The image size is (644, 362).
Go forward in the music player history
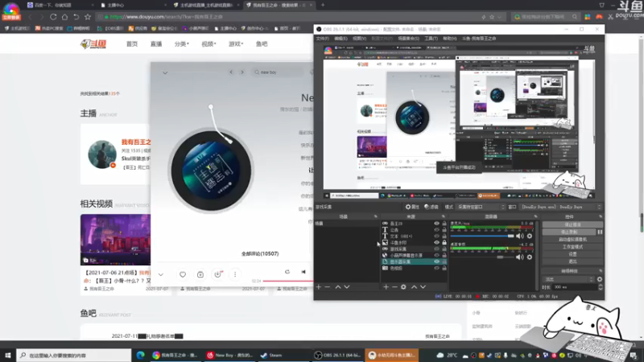tap(242, 72)
